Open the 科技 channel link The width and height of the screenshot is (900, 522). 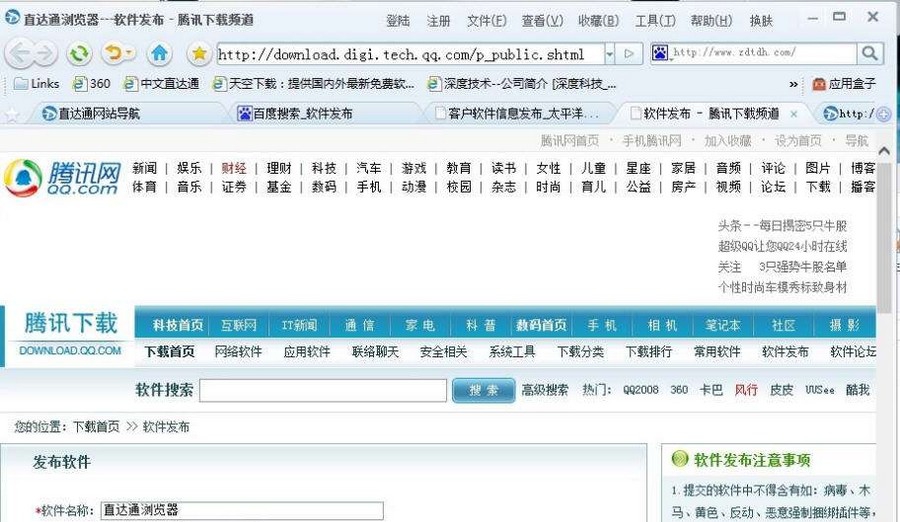[x=324, y=168]
